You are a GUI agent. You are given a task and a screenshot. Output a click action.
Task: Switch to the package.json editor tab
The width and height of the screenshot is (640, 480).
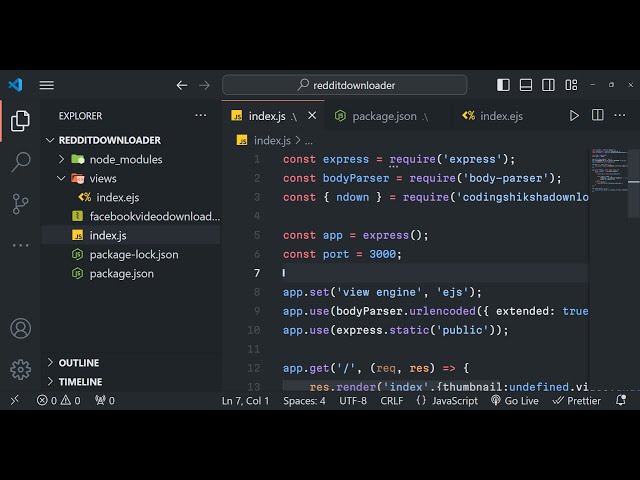(x=383, y=116)
